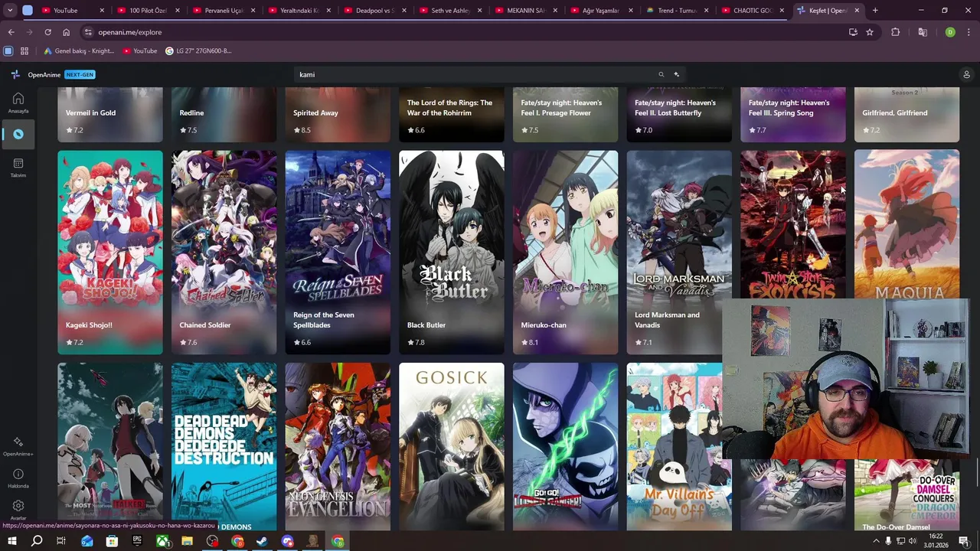
Task: Open Microsoft Store from the taskbar
Action: click(x=112, y=541)
